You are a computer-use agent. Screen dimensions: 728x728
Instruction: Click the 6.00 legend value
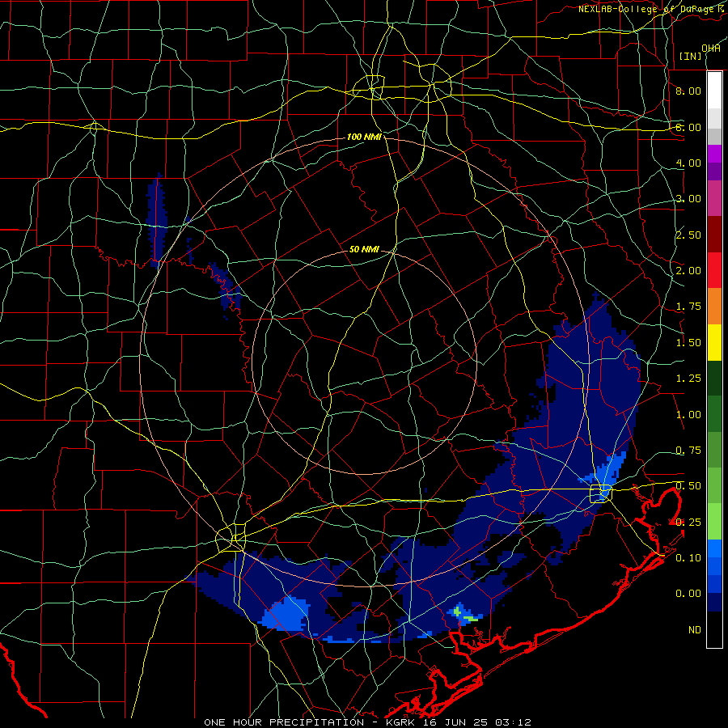688,127
